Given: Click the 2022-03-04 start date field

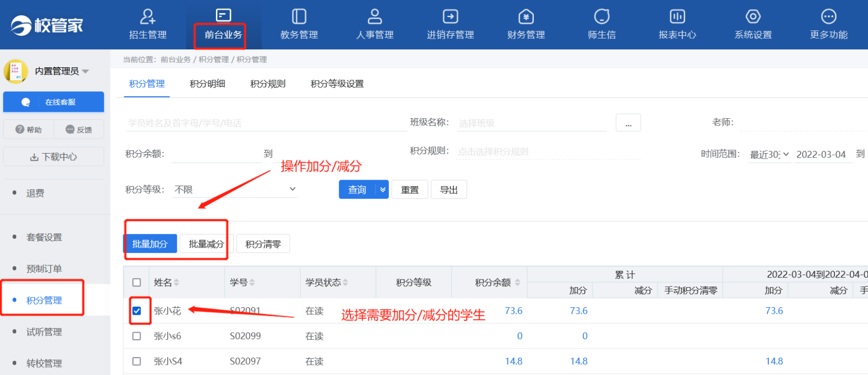Looking at the screenshot, I should click(x=823, y=155).
